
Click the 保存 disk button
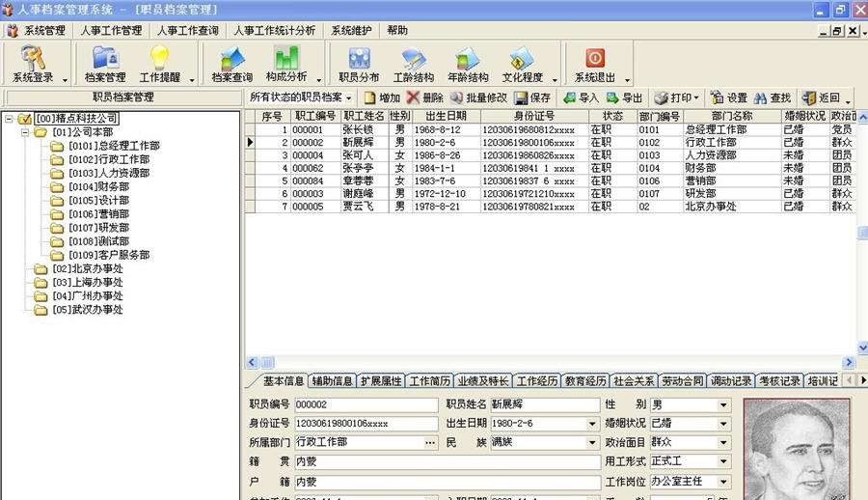click(531, 97)
